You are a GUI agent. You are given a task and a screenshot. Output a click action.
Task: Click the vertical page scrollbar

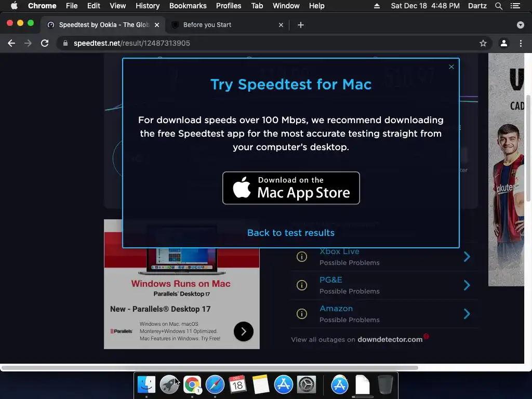pyautogui.click(x=528, y=148)
